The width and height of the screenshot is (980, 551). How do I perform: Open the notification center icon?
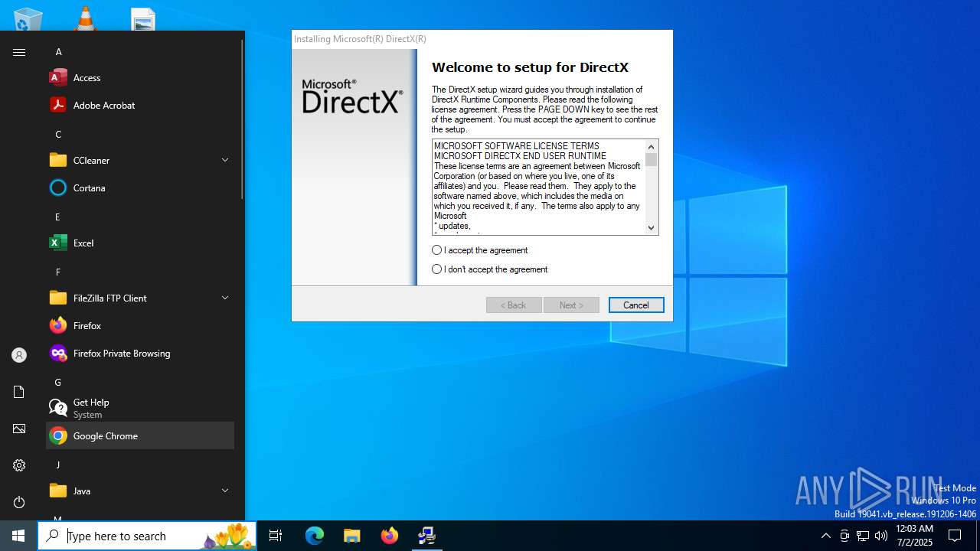coord(955,536)
